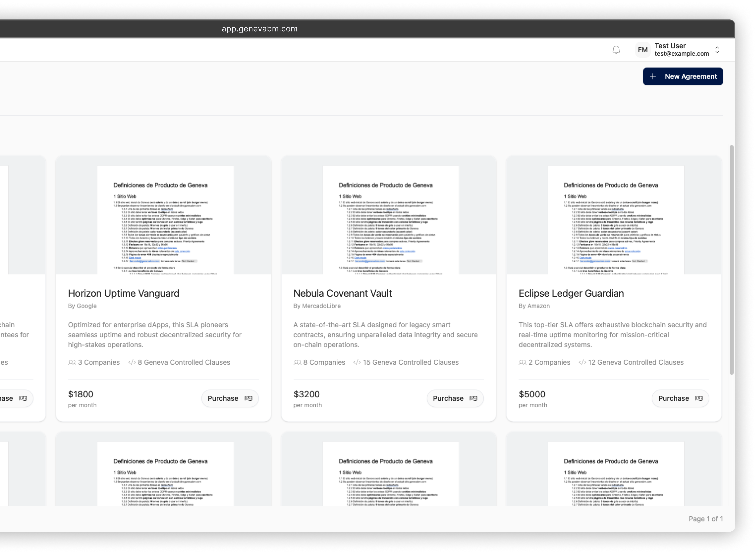Click 15 Geneva Controlled Clauses text
Image resolution: width=756 pixels, height=554 pixels.
click(x=411, y=362)
